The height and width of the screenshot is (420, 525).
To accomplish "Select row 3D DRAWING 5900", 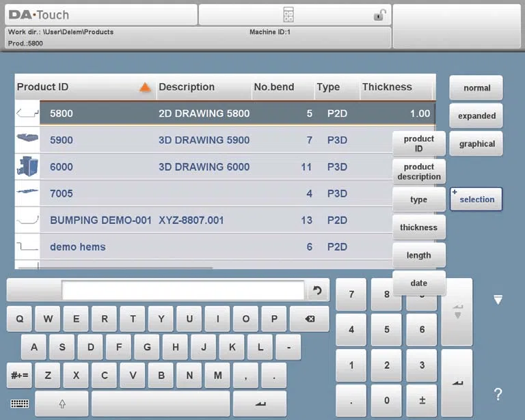I will 216,140.
